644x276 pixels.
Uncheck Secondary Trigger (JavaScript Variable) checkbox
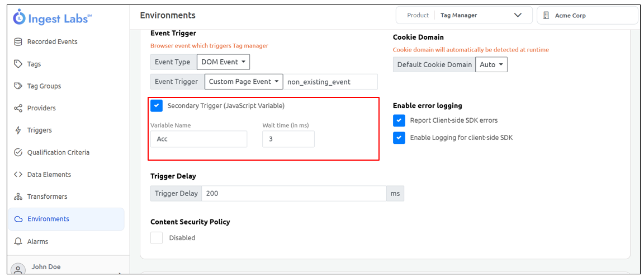tap(157, 106)
